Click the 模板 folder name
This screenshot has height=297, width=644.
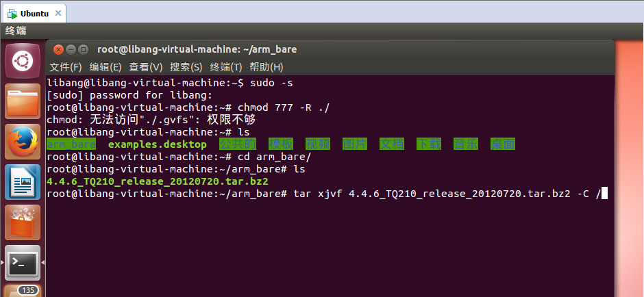[x=281, y=144]
